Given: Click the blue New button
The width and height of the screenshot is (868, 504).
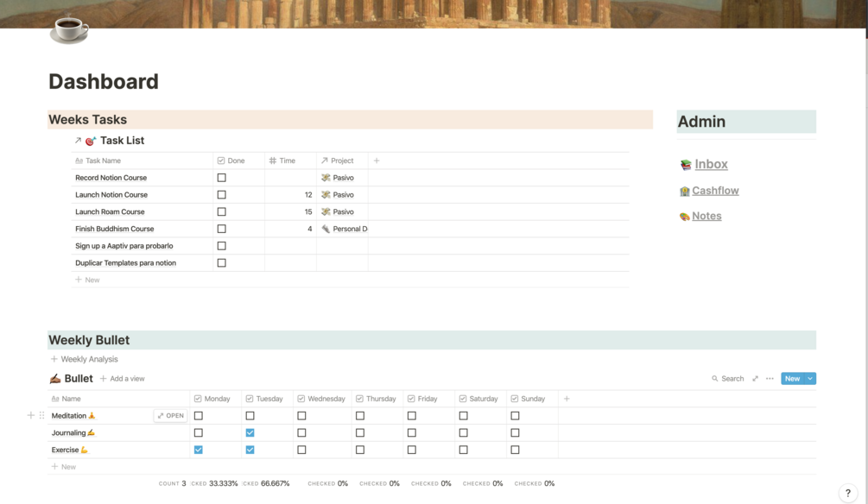Looking at the screenshot, I should tap(792, 378).
